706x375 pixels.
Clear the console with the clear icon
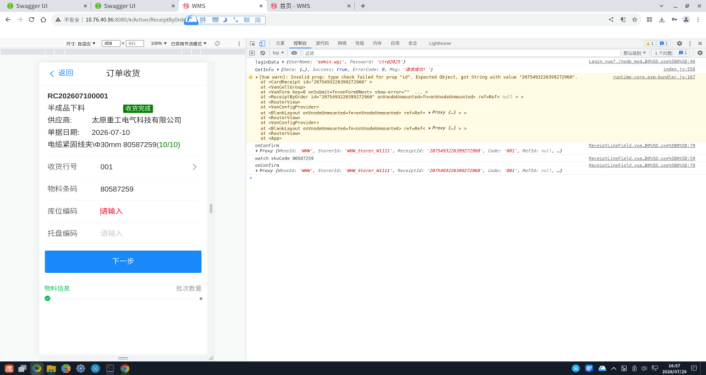(262, 53)
